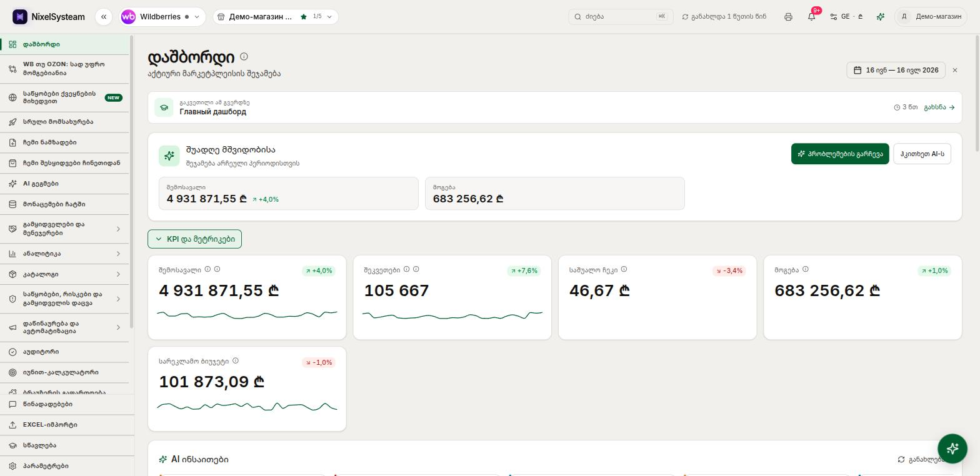This screenshot has width=980, height=476.
Task: Clear the date range with X button
Action: pos(955,70)
